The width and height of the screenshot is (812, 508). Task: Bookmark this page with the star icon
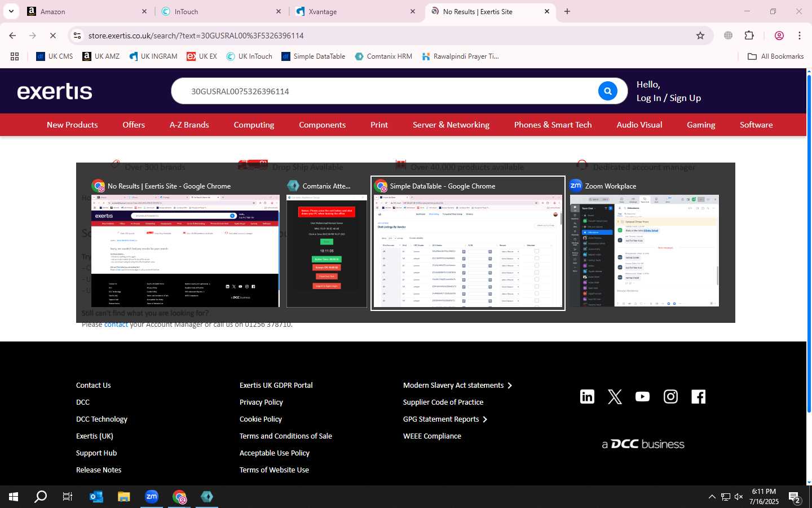tap(700, 36)
